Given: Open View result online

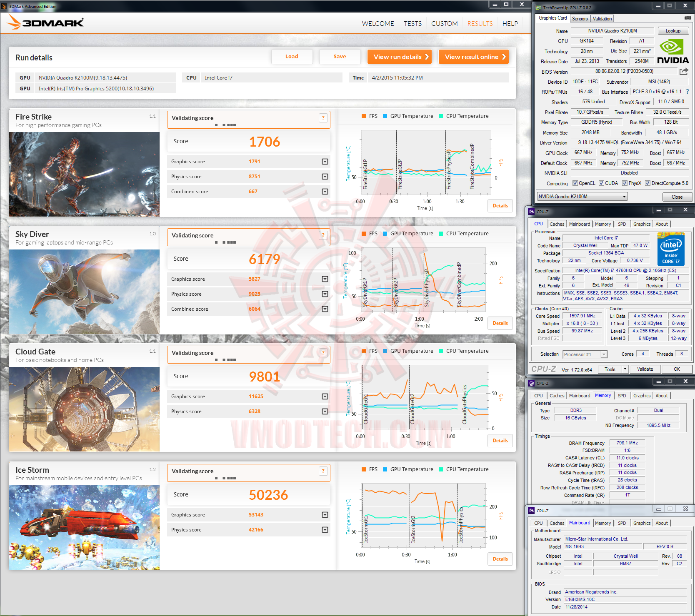Looking at the screenshot, I should tap(474, 57).
